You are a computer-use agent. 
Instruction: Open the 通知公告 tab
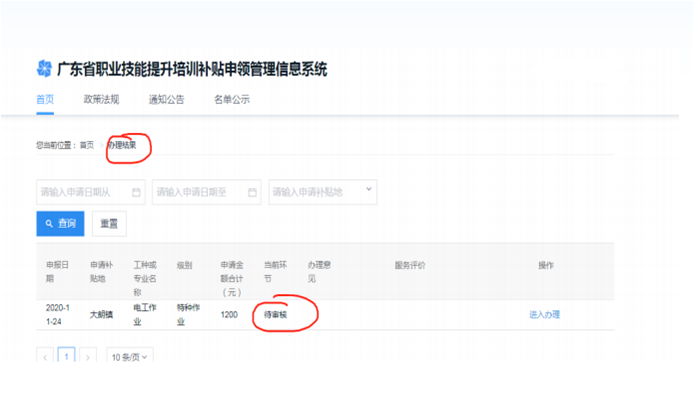166,99
